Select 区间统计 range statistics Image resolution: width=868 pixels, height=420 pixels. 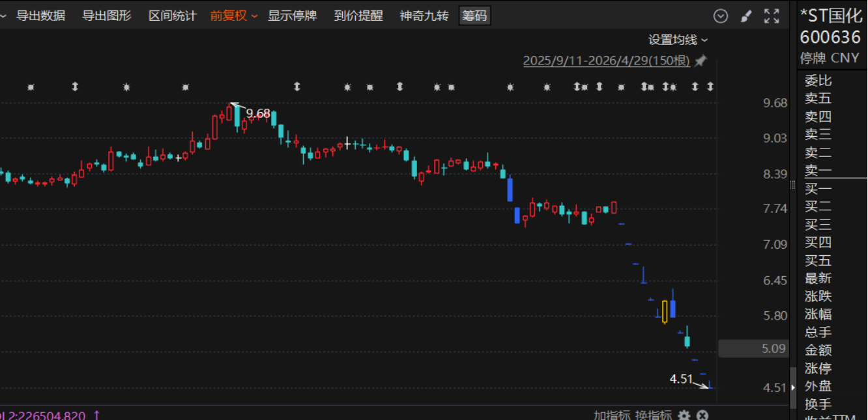[173, 16]
